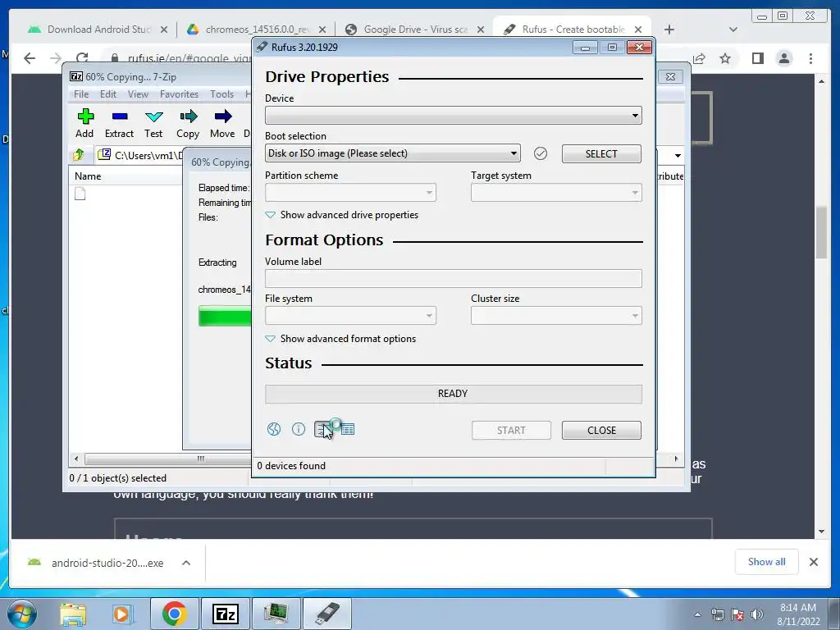Screen dimensions: 840x630
Task: Open 7-Zip Edit menu
Action: click(x=107, y=94)
